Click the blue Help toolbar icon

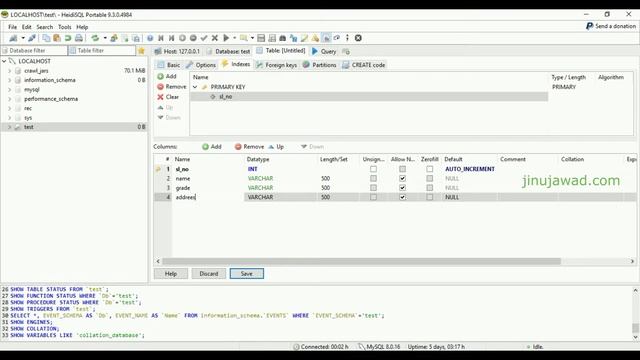point(150,38)
